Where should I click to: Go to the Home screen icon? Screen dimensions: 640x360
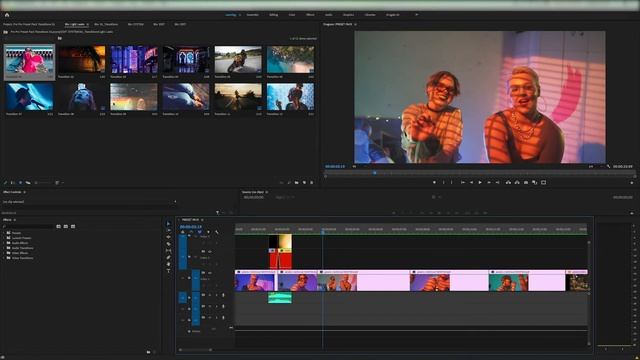[x=7, y=15]
